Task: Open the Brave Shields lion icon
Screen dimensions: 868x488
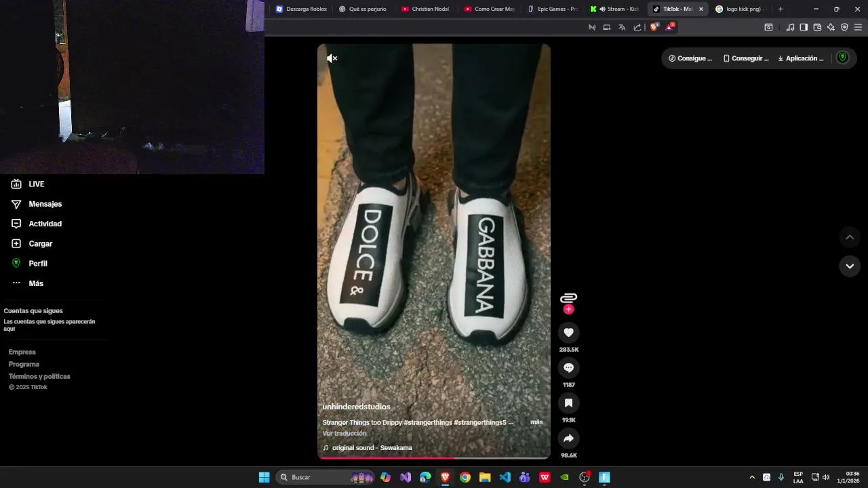Action: (654, 27)
